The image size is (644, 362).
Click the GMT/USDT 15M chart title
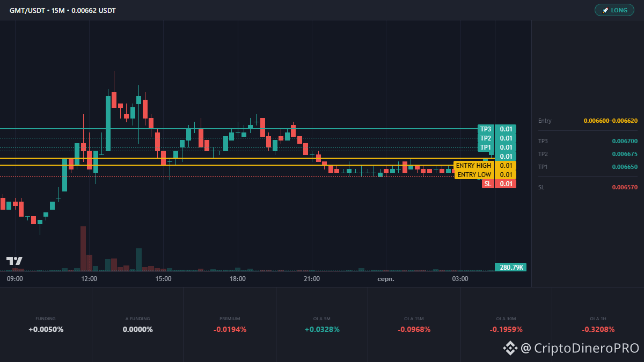62,10
